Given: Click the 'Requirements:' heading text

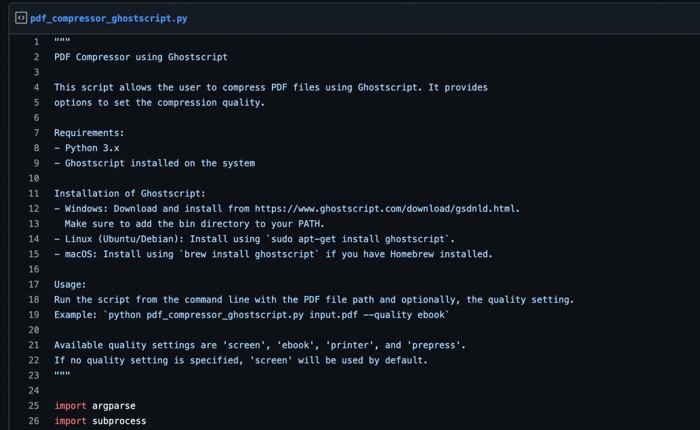Looking at the screenshot, I should pyautogui.click(x=89, y=133).
